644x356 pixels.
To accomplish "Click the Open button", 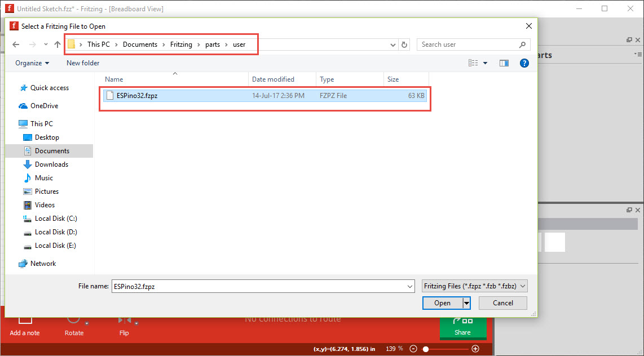I will tap(442, 303).
